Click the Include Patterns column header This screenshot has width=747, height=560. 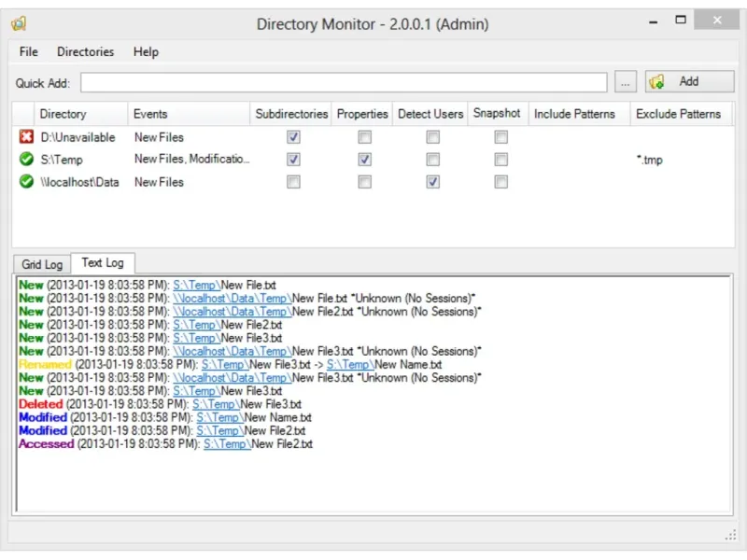(579, 114)
